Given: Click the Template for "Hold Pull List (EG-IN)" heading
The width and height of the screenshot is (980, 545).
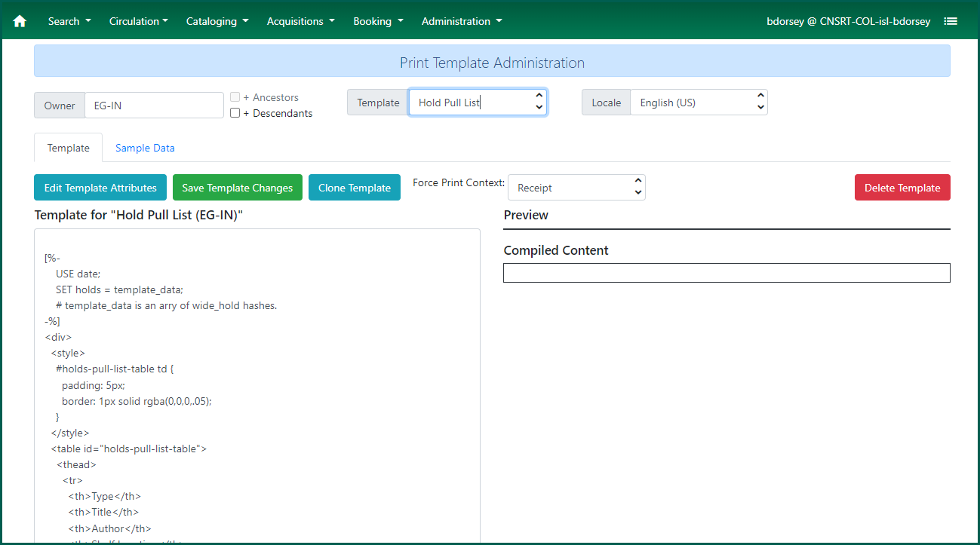Looking at the screenshot, I should pos(139,216).
